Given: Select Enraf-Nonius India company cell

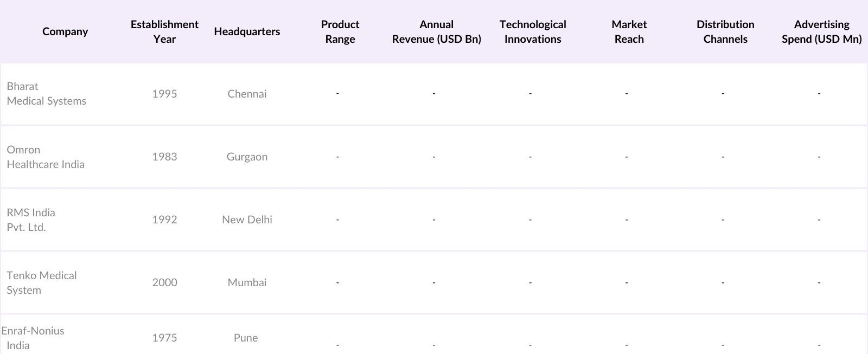Looking at the screenshot, I should click(33, 338).
